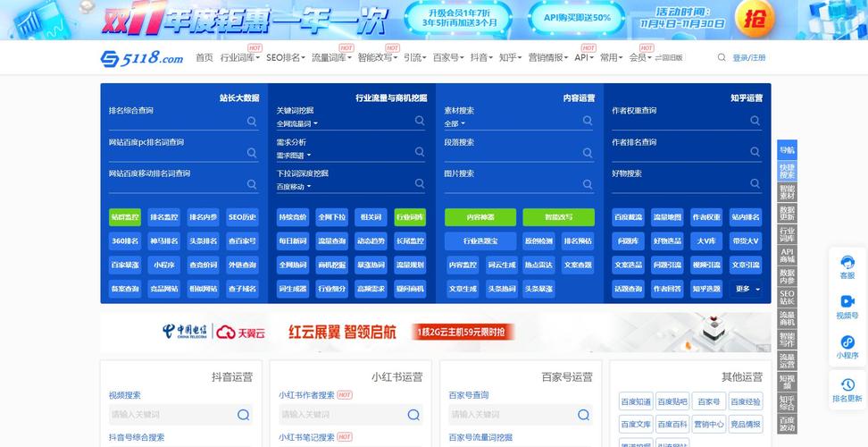This screenshot has width=868, height=447.
Task: Click search icon for 图片搜索
Action: [x=588, y=184]
